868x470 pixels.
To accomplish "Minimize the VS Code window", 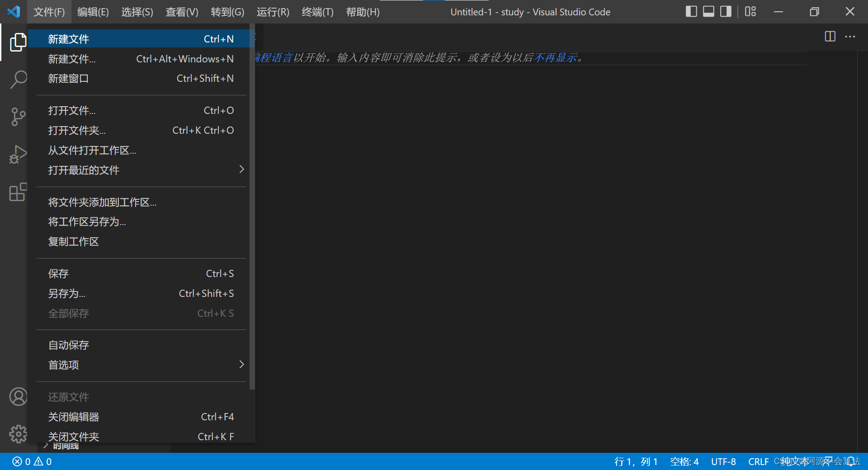I will (778, 12).
